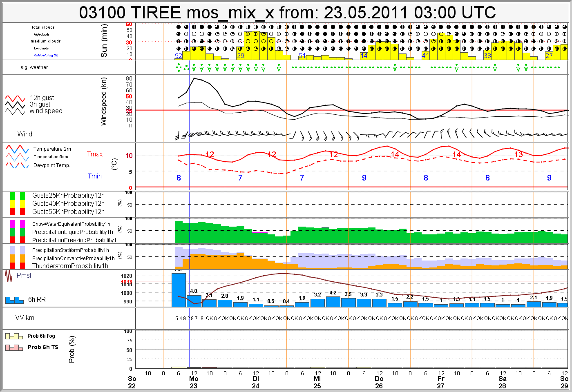Image resolution: width=572 pixels, height=392 pixels.
Task: Click the 6h RR blue bars icon
Action: point(14,300)
